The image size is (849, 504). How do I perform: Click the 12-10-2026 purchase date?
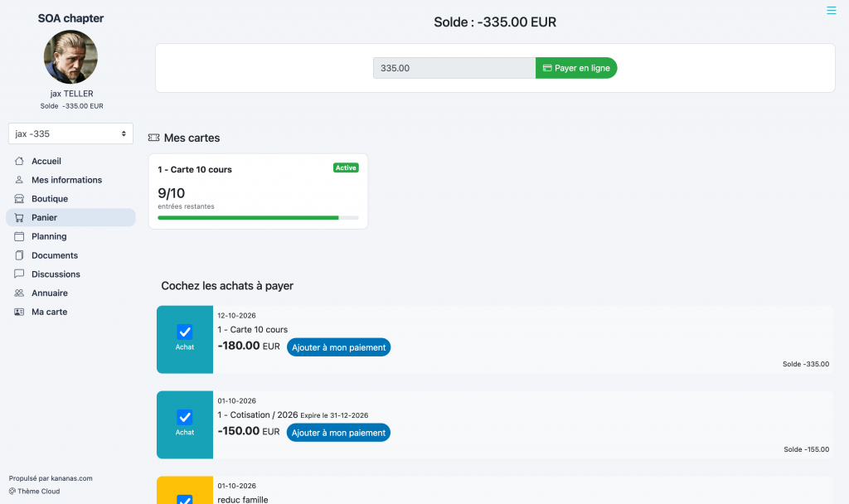coord(236,316)
